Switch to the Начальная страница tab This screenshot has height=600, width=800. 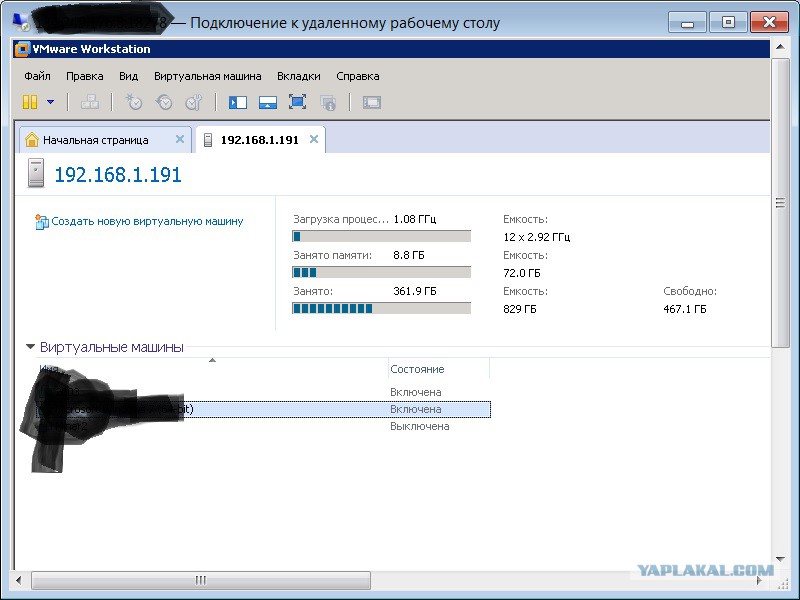(105, 140)
